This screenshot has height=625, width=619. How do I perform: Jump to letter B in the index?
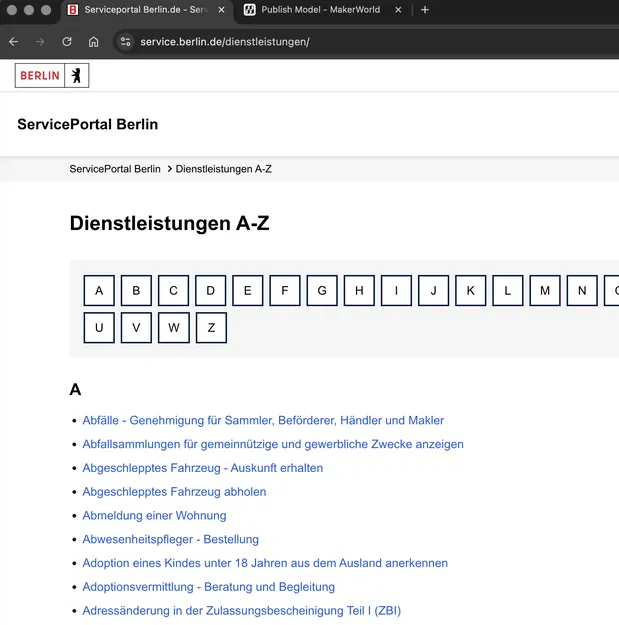click(136, 291)
